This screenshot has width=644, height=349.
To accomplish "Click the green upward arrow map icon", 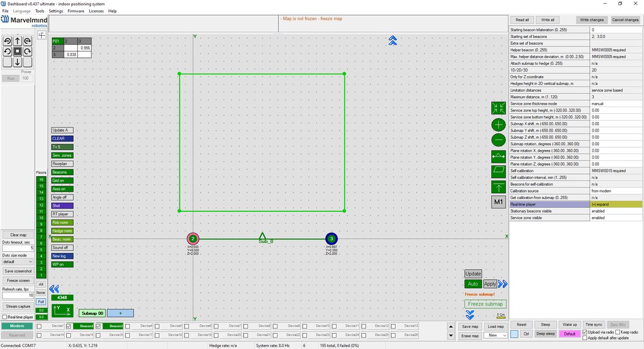I will (x=499, y=187).
